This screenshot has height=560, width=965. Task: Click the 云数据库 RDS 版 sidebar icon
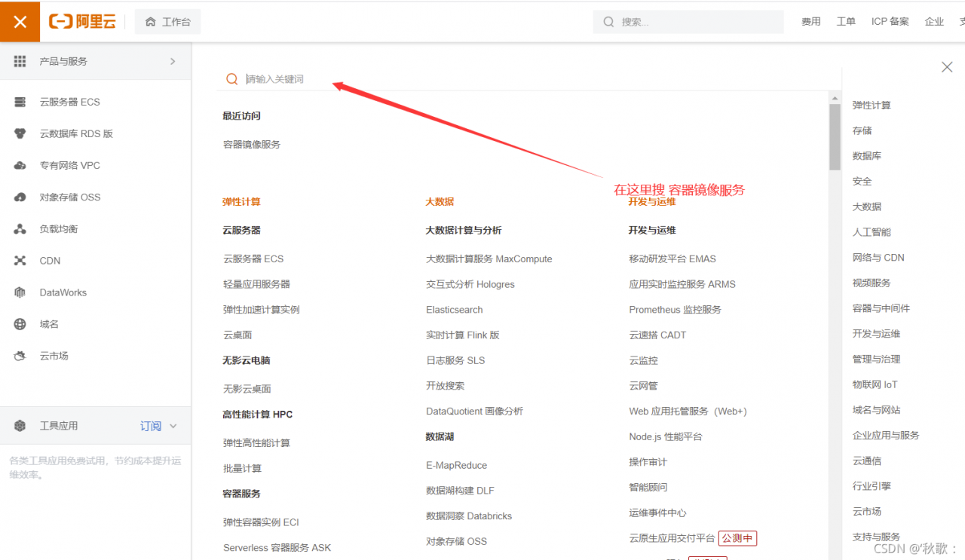(x=20, y=133)
